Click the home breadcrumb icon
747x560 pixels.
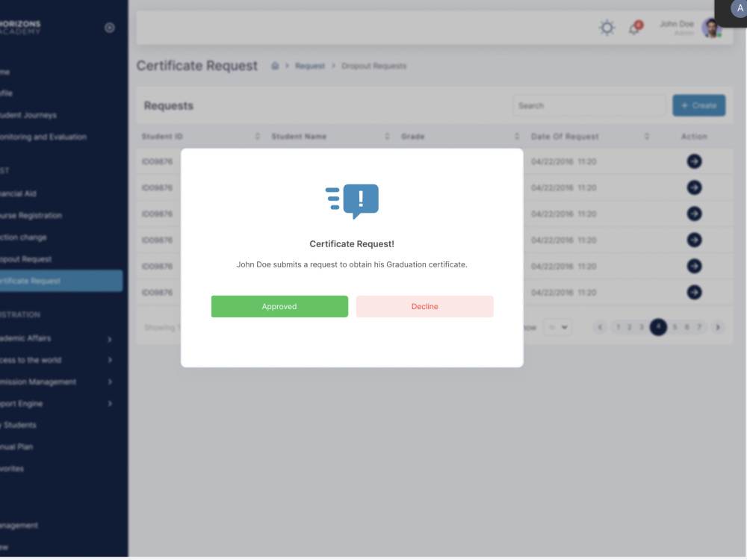(x=275, y=66)
